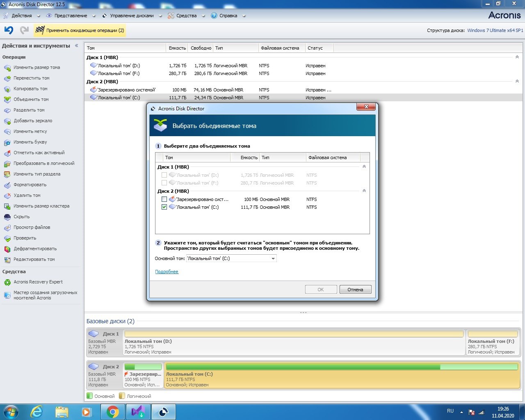Open the Действия menu
This screenshot has width=525, height=420.
(x=22, y=16)
